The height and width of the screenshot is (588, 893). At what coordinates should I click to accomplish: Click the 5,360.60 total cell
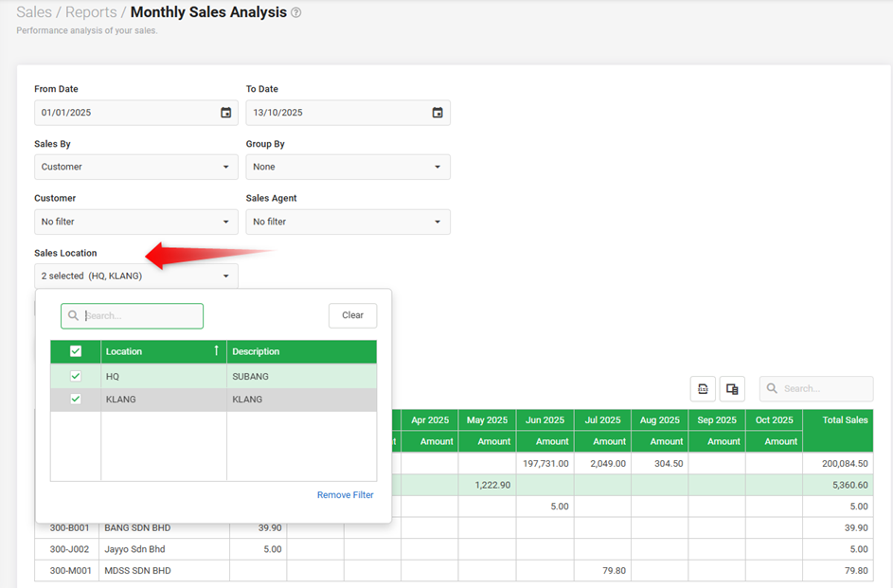coord(838,485)
